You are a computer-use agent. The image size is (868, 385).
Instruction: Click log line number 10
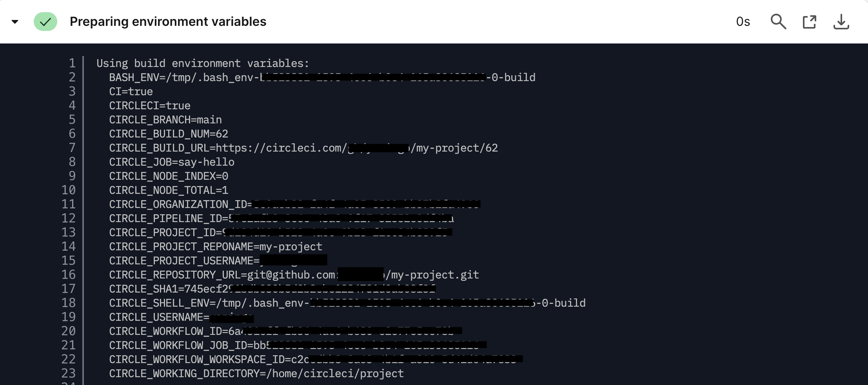coord(69,190)
